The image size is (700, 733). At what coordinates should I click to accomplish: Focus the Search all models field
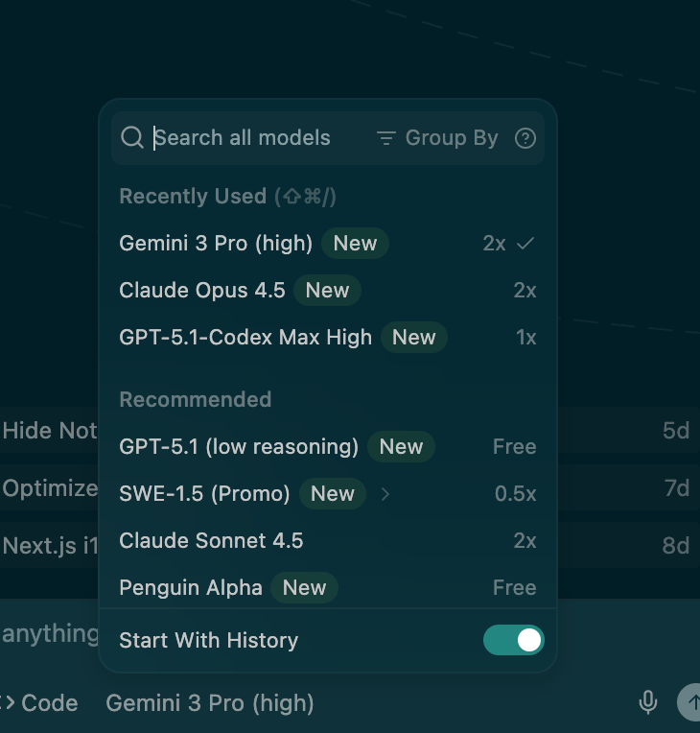click(x=249, y=138)
